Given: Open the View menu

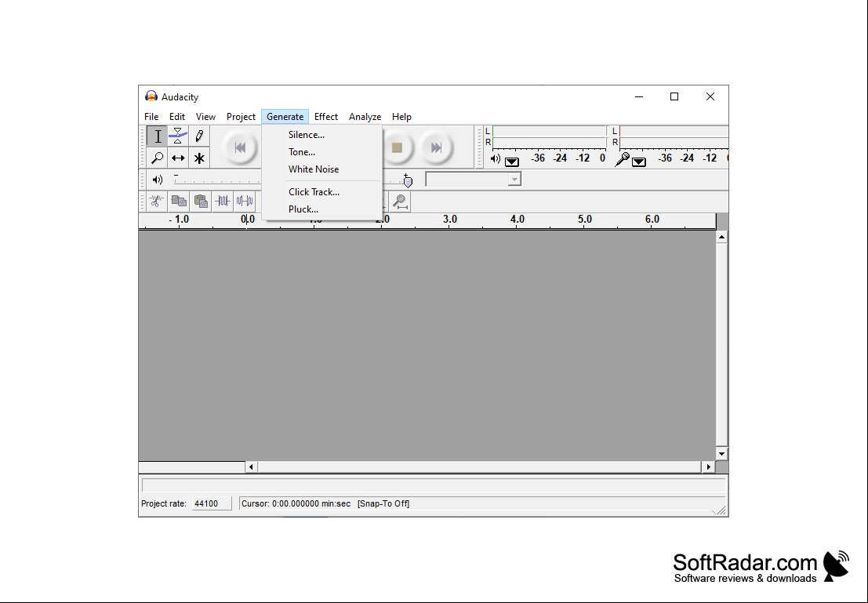Looking at the screenshot, I should (x=205, y=117).
